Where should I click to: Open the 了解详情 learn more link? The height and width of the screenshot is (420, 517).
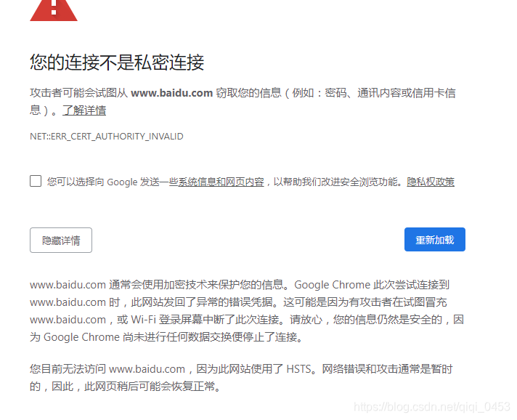[x=84, y=110]
